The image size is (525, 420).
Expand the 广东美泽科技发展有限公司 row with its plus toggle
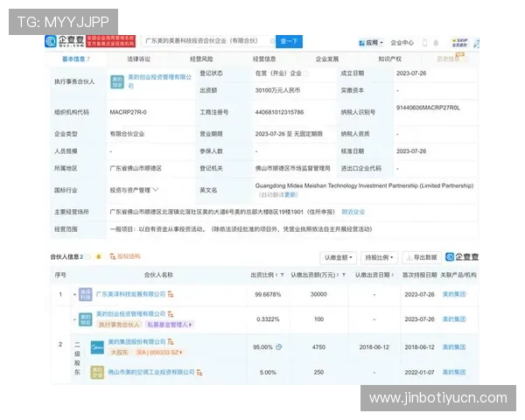click(74, 294)
